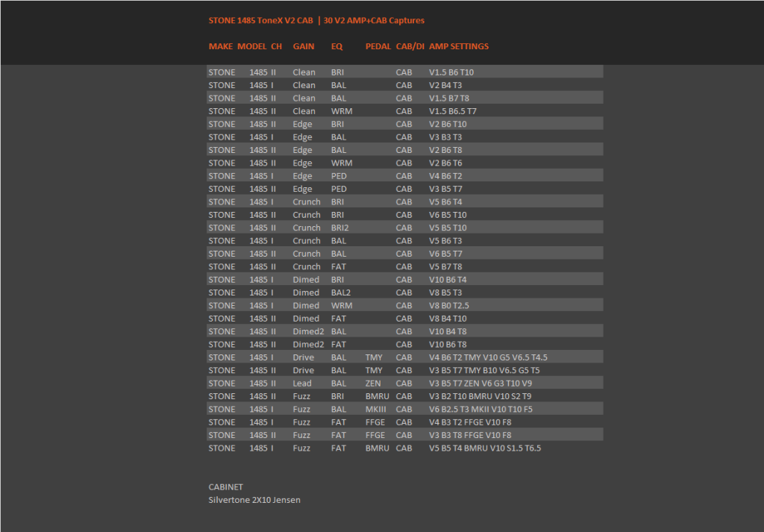Select 'V4 B6 T2 TMY V10 G5 V6.5 T4.5' cell

pos(488,357)
